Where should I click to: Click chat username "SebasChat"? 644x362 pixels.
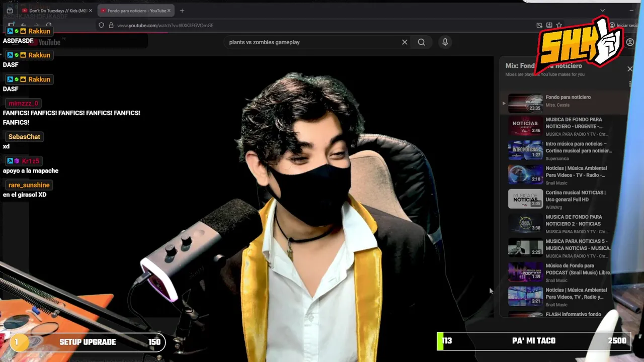(24, 137)
